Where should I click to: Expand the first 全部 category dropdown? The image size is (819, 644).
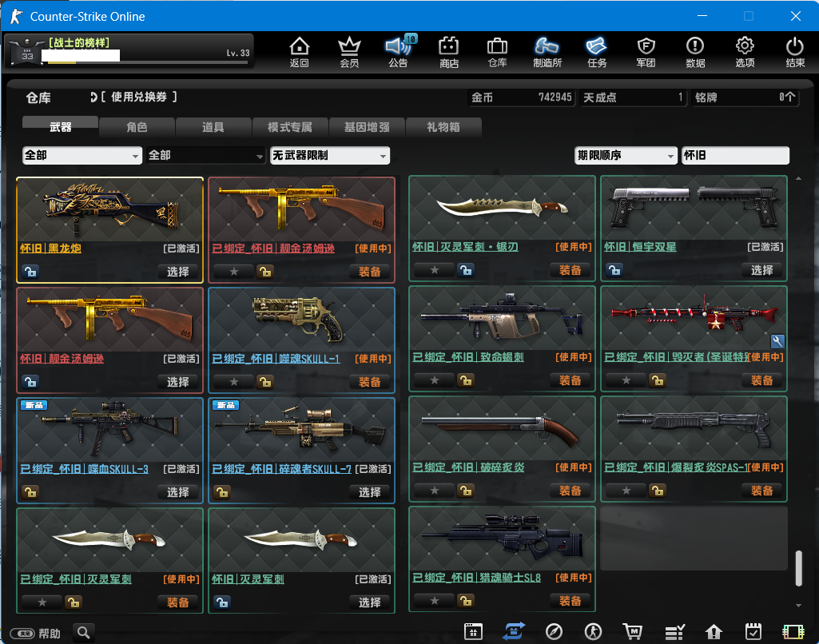coord(82,155)
